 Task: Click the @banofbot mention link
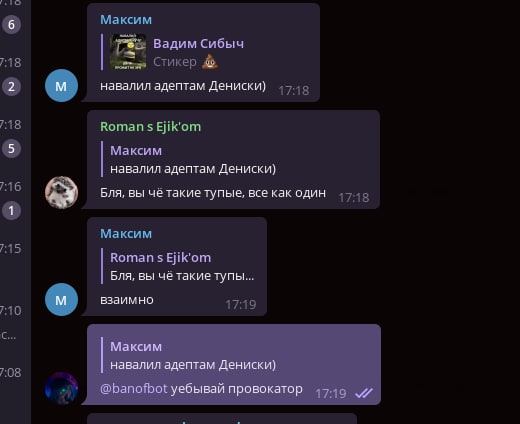coord(134,389)
